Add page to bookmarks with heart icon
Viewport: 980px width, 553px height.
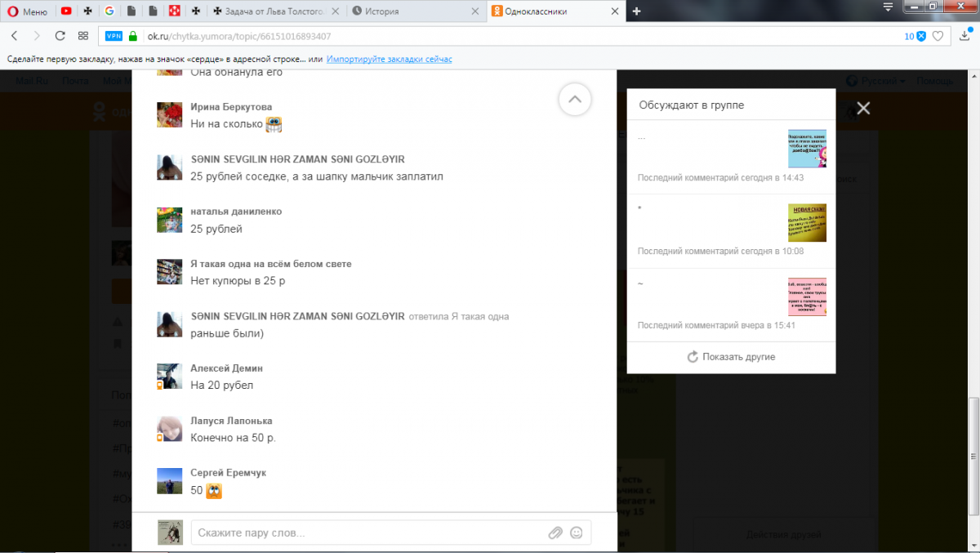pos(938,36)
